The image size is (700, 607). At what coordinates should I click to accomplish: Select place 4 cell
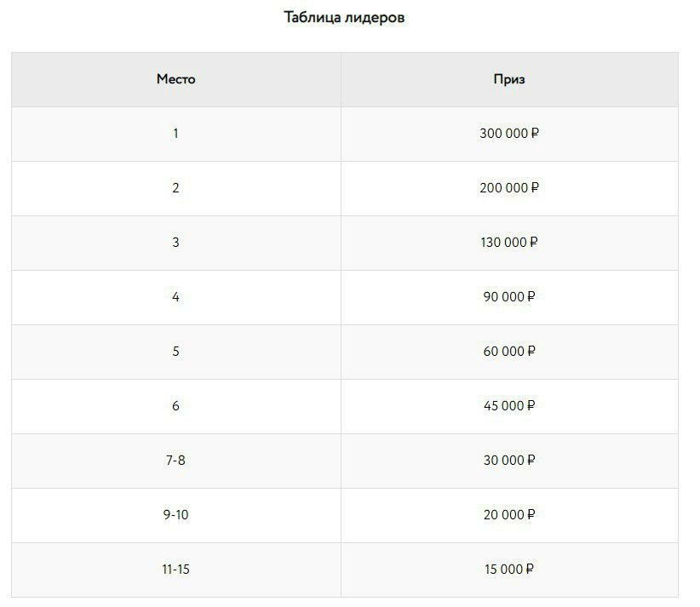point(176,297)
